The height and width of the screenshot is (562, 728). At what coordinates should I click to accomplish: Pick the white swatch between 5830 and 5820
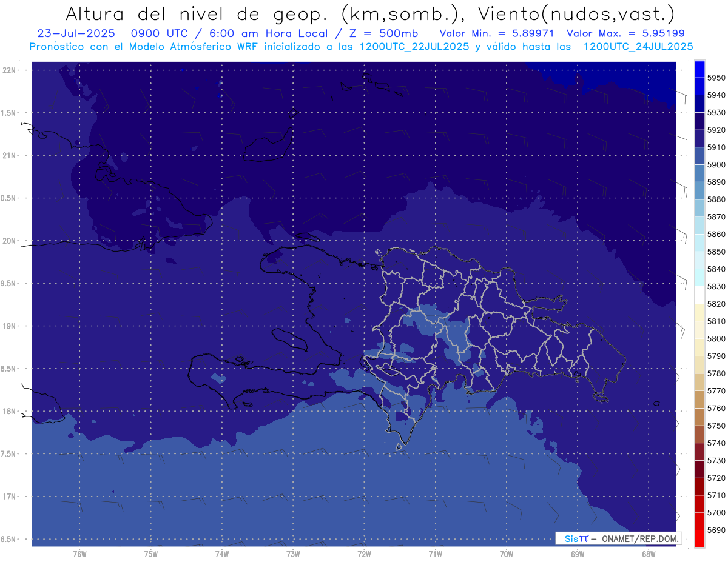699,295
